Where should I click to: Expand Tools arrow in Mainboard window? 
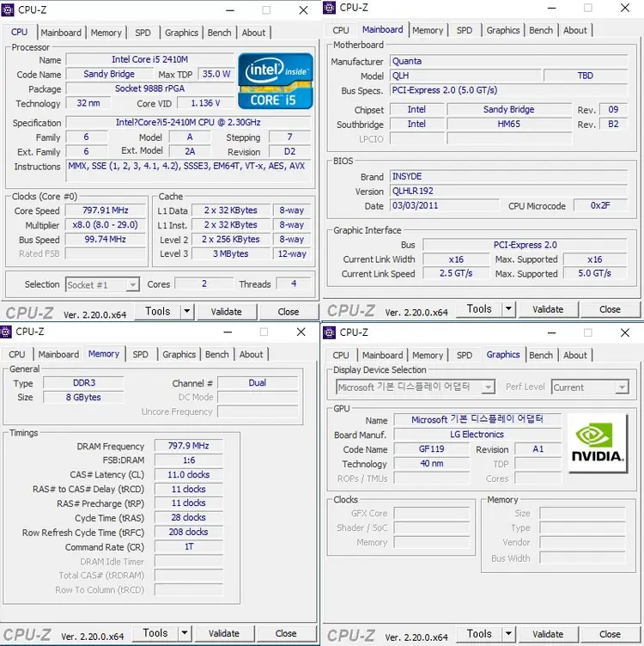coord(508,308)
